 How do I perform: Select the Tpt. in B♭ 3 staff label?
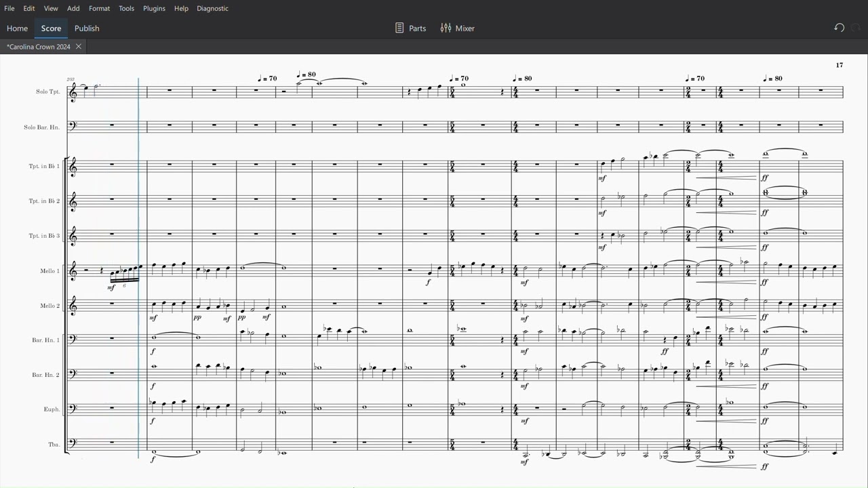(x=44, y=236)
